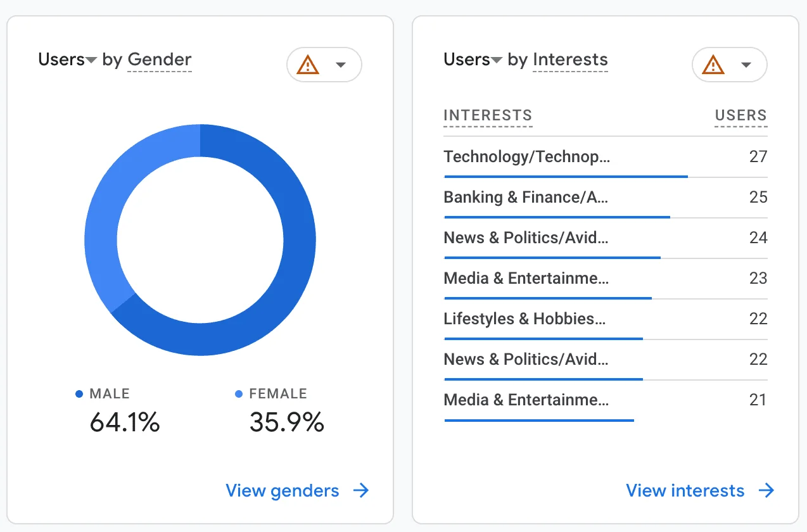Click the Interests dimension label in card title
Image resolution: width=807 pixels, height=532 pixels.
click(570, 60)
